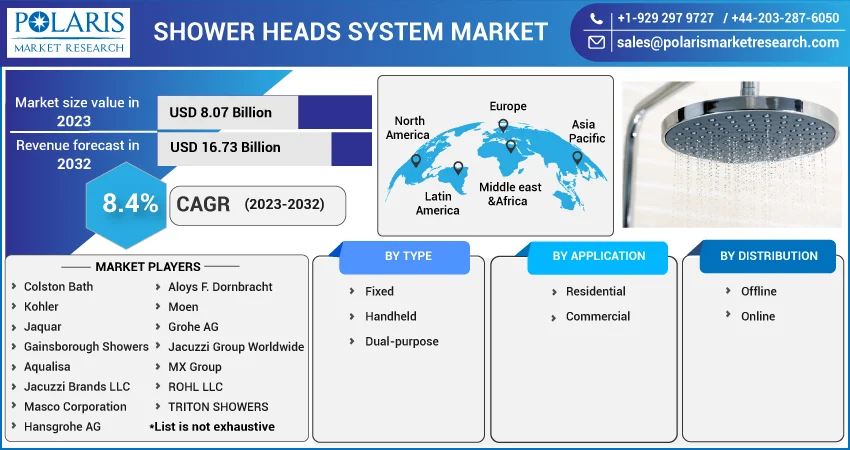Select the Jaquar market player

(x=43, y=327)
